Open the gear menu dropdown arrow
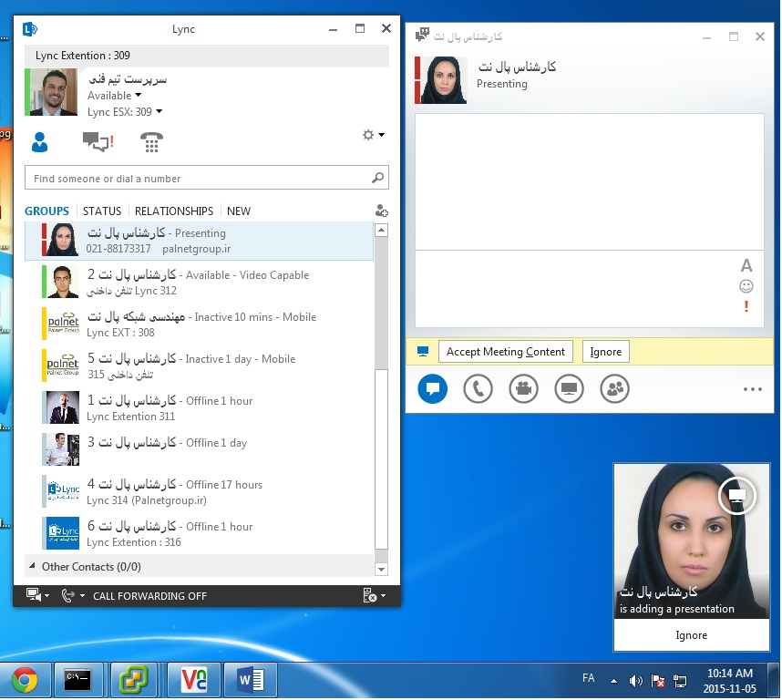The image size is (782, 700). coord(382,135)
